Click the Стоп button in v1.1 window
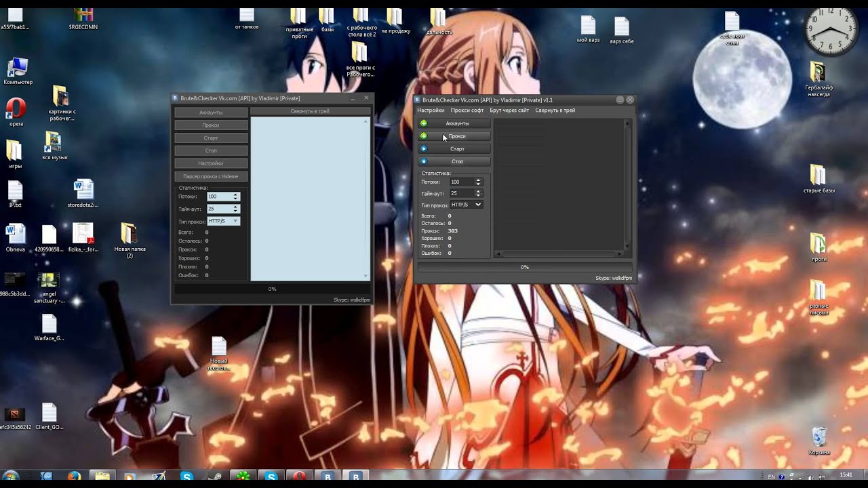Viewport: 868px width, 488px height. (x=454, y=161)
